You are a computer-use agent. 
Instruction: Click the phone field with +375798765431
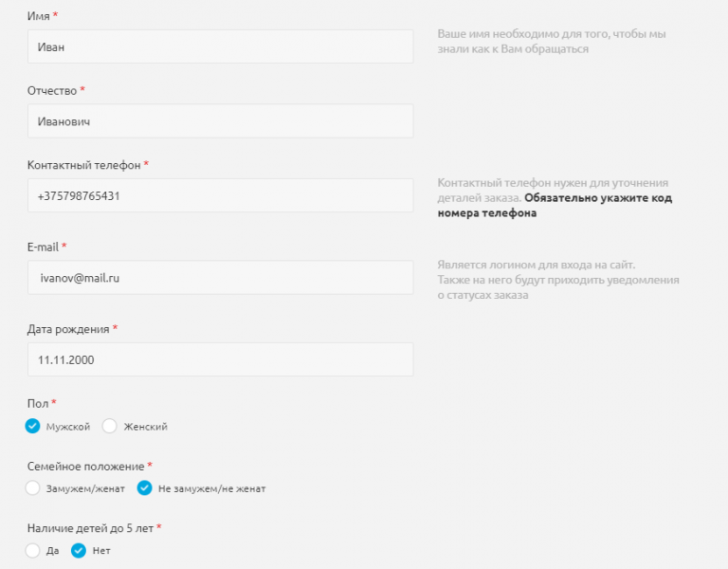[x=220, y=195]
